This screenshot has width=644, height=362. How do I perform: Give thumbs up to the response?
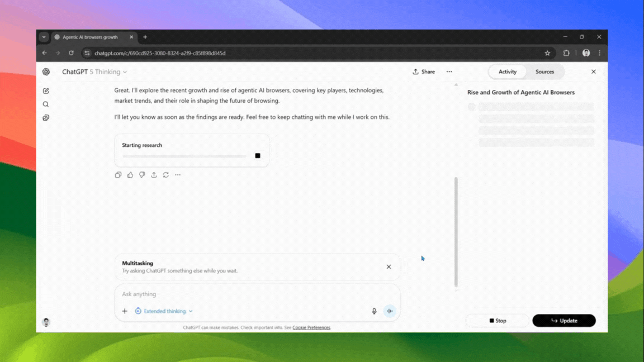[130, 175]
